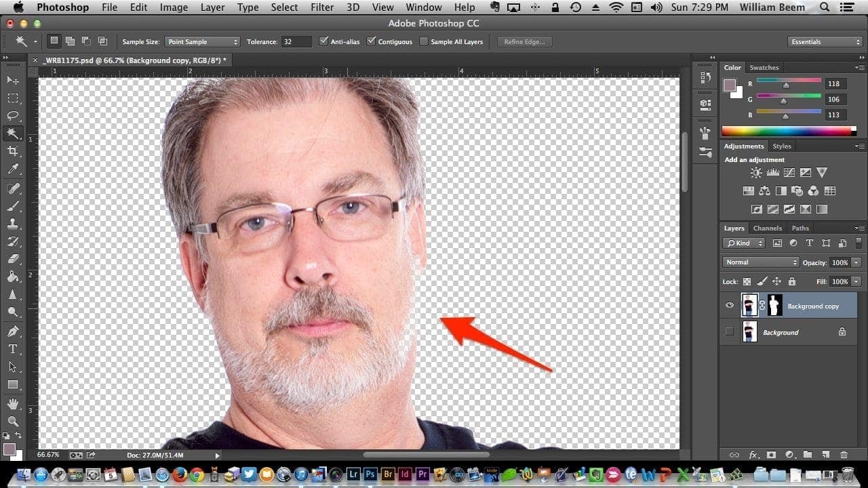
Task: Toggle lock position
Action: tap(776, 281)
